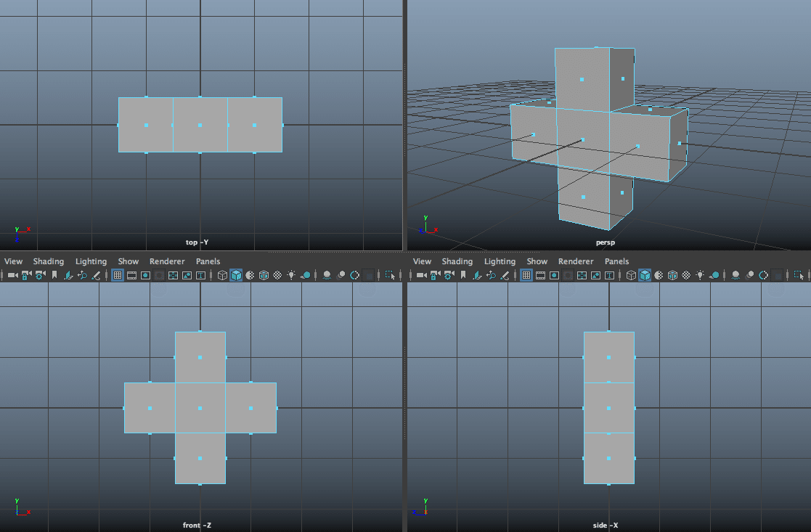Screen dimensions: 811x532
Task: Switch to Wireframe cube icon in front panel toolbar
Action: coord(222,275)
